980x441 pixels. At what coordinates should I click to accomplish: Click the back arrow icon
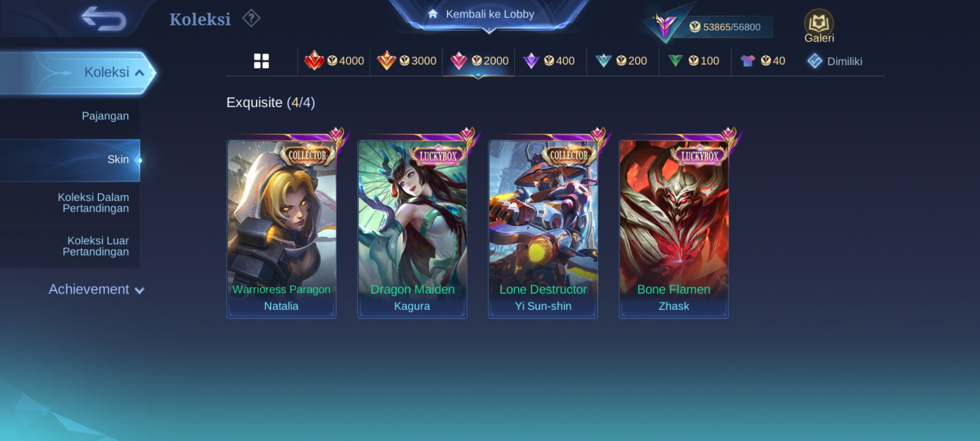click(x=103, y=18)
